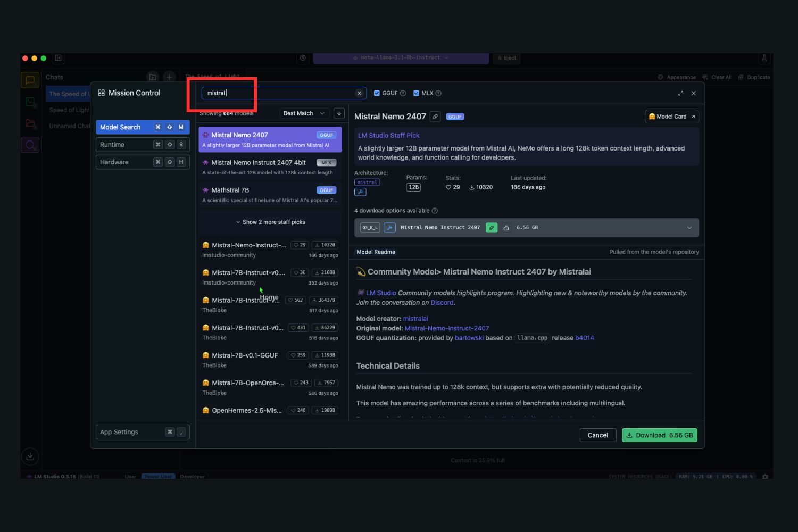The width and height of the screenshot is (798, 532).
Task: Open the MLX help question mark
Action: (x=438, y=93)
